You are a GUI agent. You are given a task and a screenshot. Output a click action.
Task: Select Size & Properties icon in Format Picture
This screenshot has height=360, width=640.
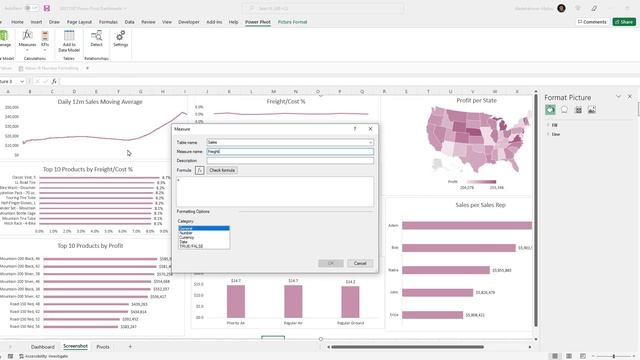click(578, 110)
